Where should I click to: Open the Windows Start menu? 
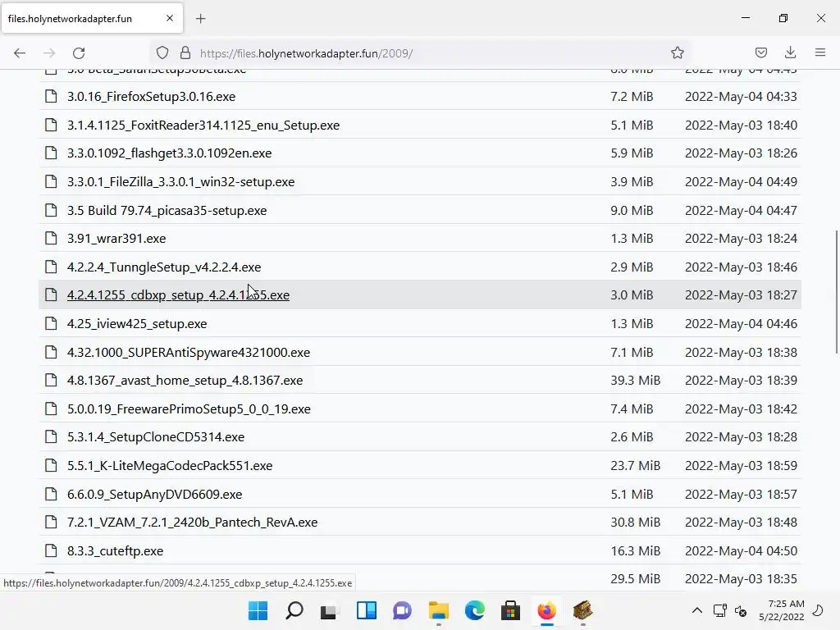pos(258,610)
